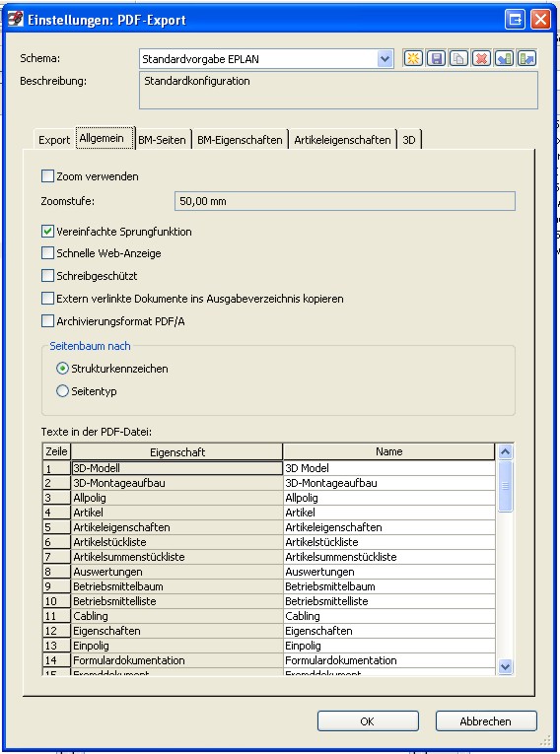
Task: Click the table vertical scrollbar thumb
Action: pos(505,486)
